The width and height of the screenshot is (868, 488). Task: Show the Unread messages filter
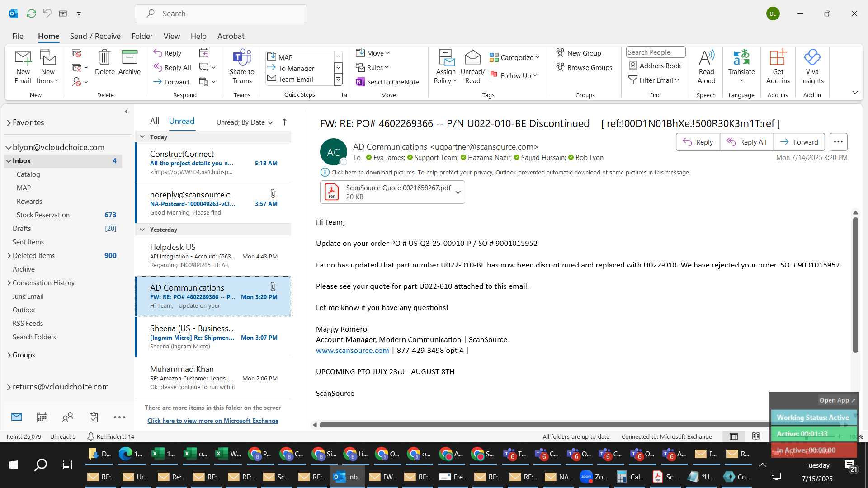click(x=182, y=121)
